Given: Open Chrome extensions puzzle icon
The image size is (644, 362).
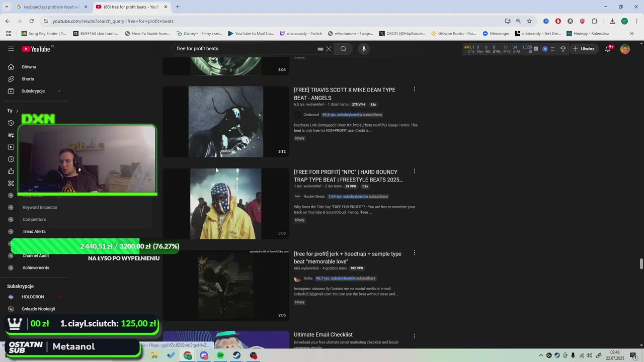Looking at the screenshot, I should [x=595, y=21].
